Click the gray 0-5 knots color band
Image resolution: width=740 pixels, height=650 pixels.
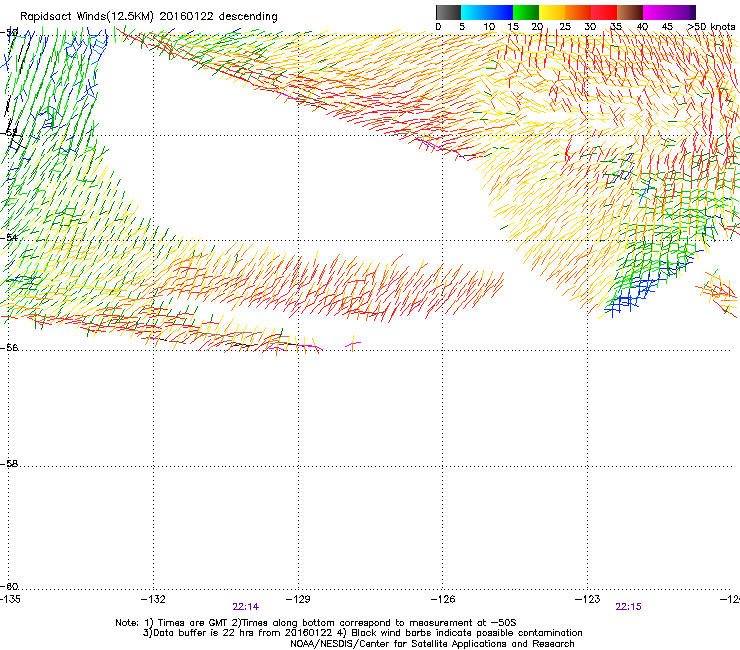(448, 12)
